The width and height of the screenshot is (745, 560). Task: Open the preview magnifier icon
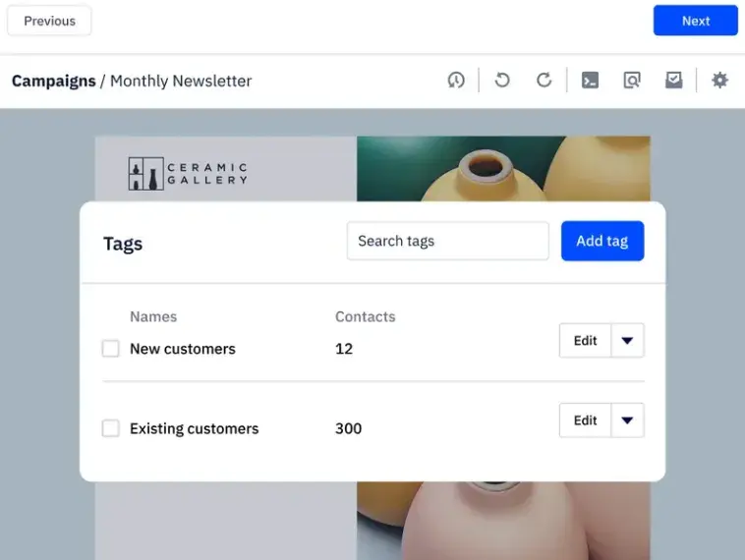point(632,80)
